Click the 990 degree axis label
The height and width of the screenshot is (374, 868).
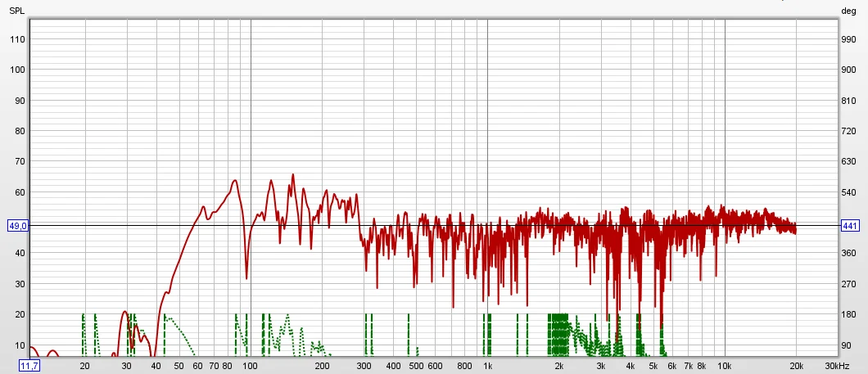click(848, 39)
